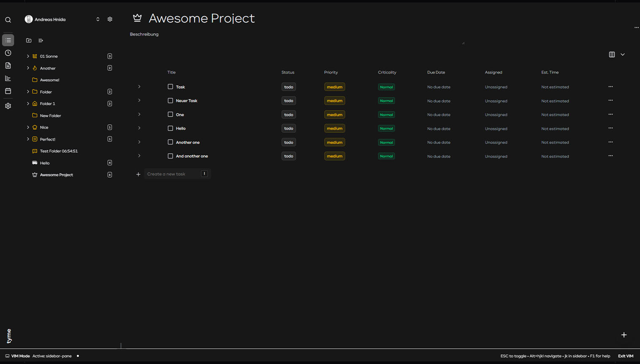Screen dimensions: 640x364
Task: Click Exit VIM in status bar
Action: coord(625,356)
